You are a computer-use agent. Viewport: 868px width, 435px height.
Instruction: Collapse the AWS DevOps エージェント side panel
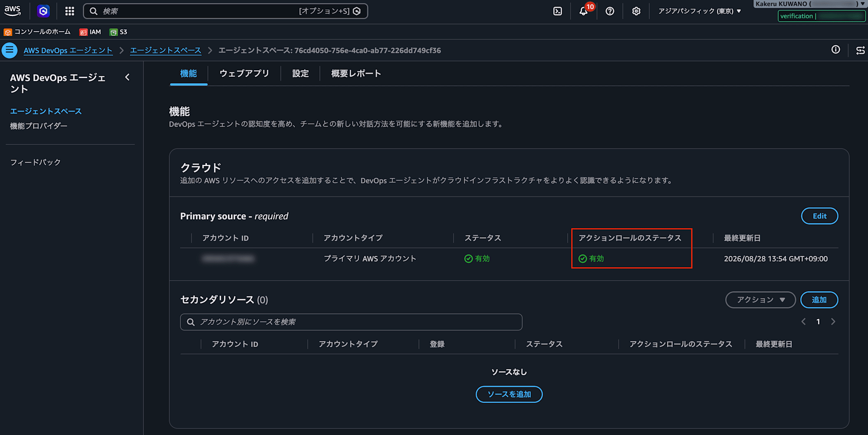tap(127, 77)
